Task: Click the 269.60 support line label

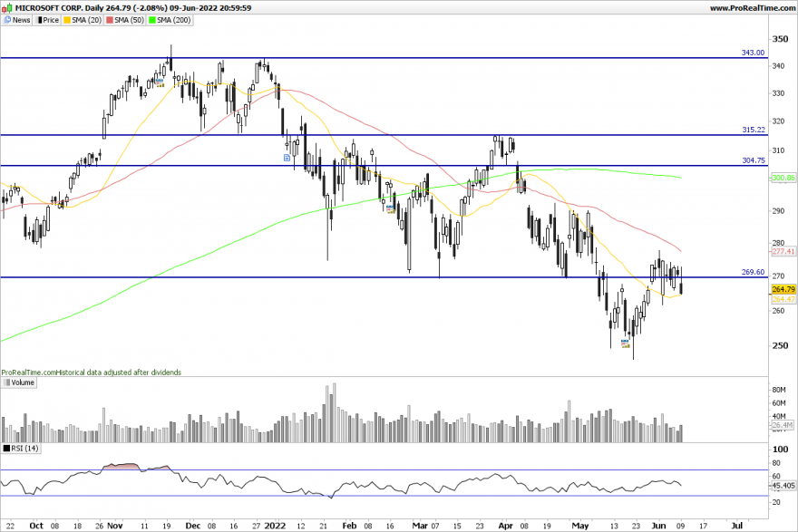Action: coord(753,272)
